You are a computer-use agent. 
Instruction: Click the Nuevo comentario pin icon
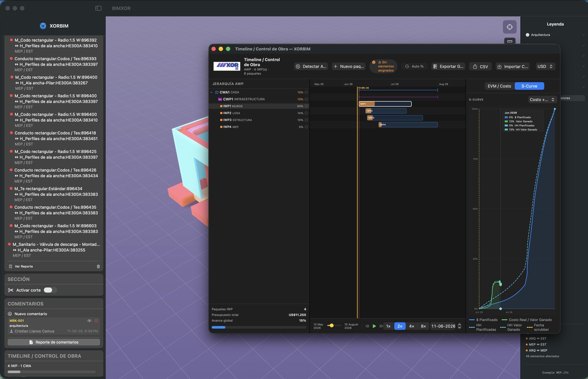10,313
